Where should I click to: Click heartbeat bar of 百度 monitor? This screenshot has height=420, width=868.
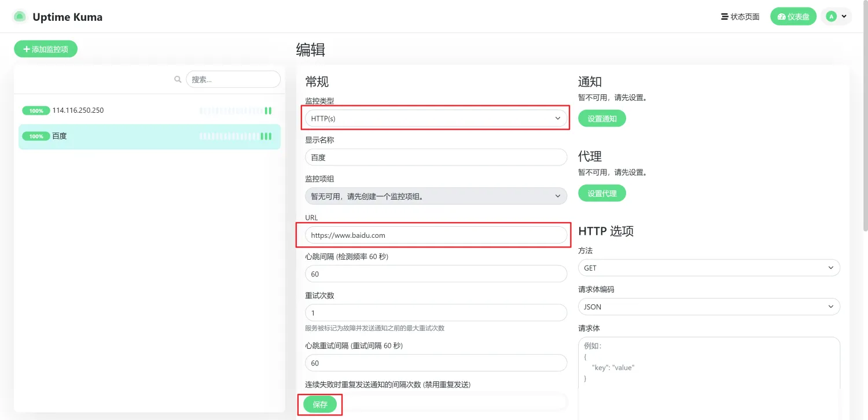pos(236,137)
